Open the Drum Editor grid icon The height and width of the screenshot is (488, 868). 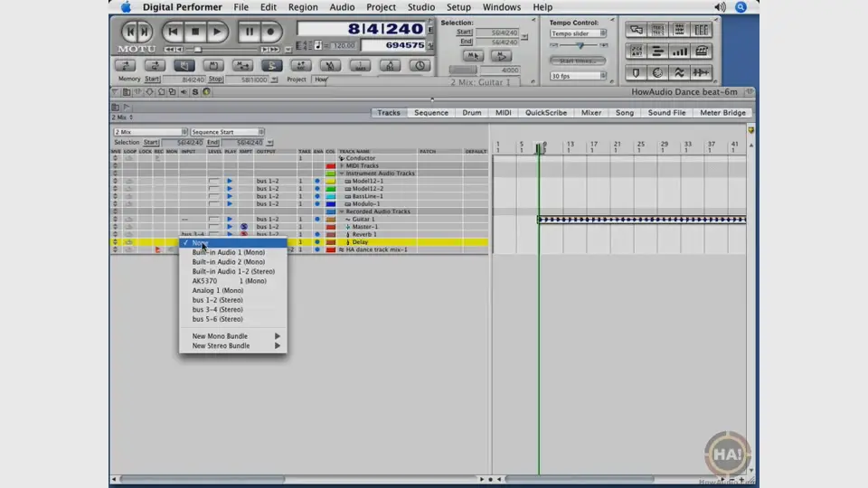coord(679,30)
